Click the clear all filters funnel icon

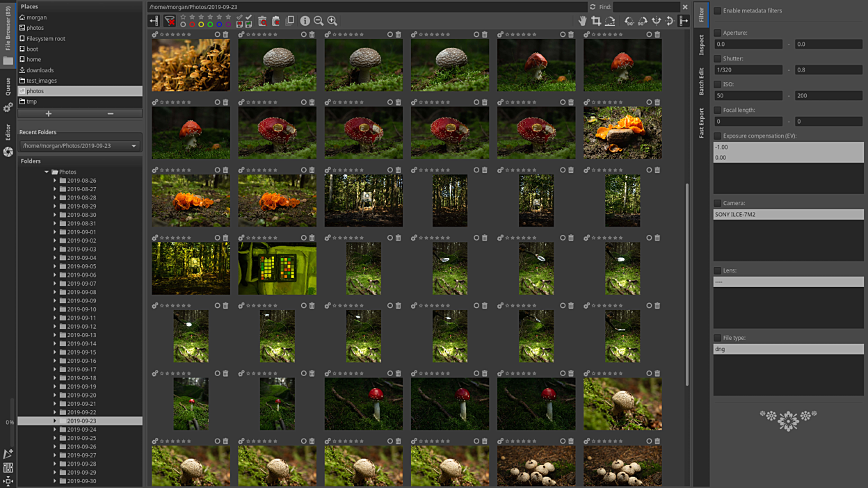point(169,22)
